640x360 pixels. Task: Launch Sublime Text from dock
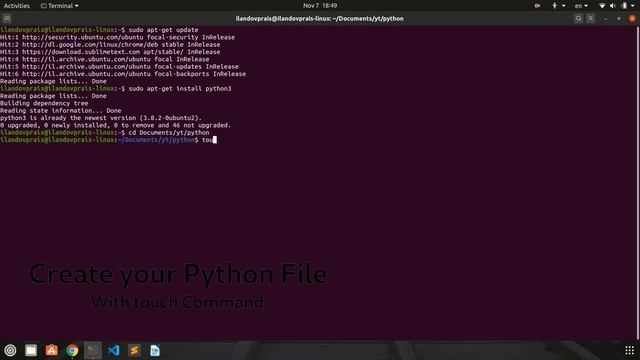[134, 350]
